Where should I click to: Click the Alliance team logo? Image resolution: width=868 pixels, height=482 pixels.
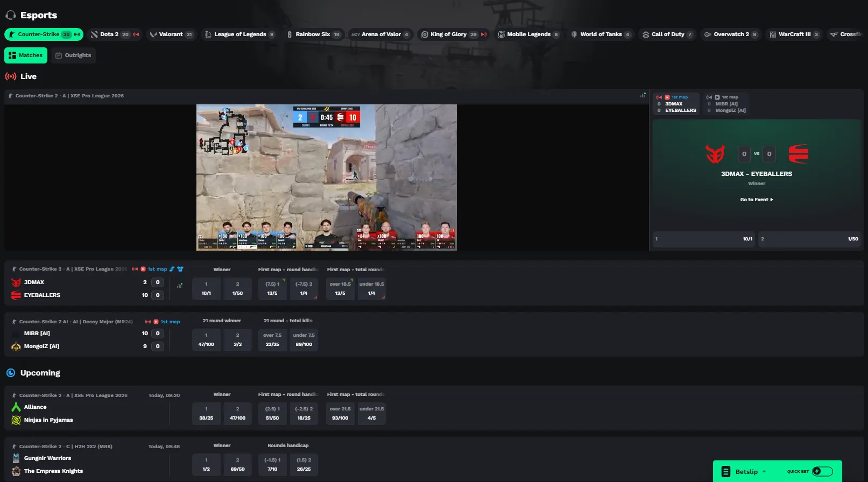(x=16, y=407)
